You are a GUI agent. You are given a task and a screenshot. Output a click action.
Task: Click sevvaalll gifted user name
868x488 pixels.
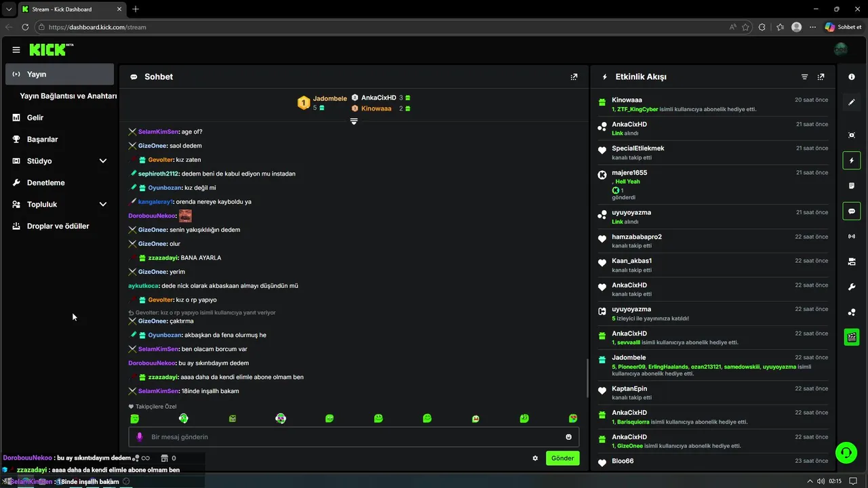(629, 343)
